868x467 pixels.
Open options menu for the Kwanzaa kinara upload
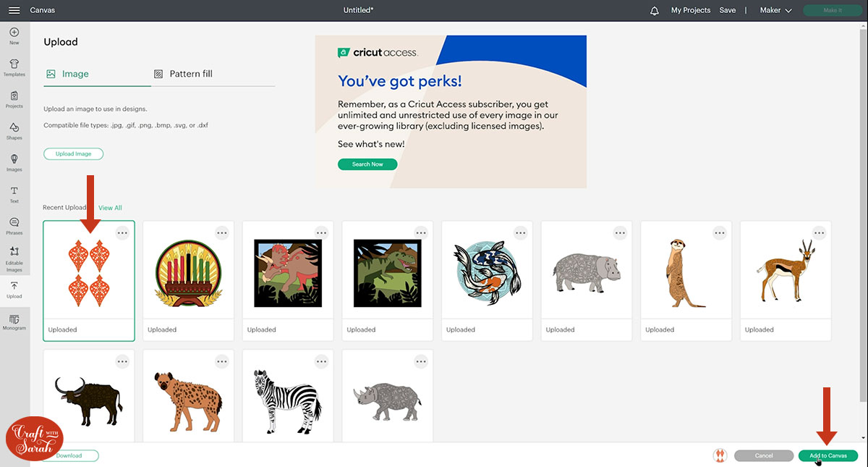(x=222, y=233)
